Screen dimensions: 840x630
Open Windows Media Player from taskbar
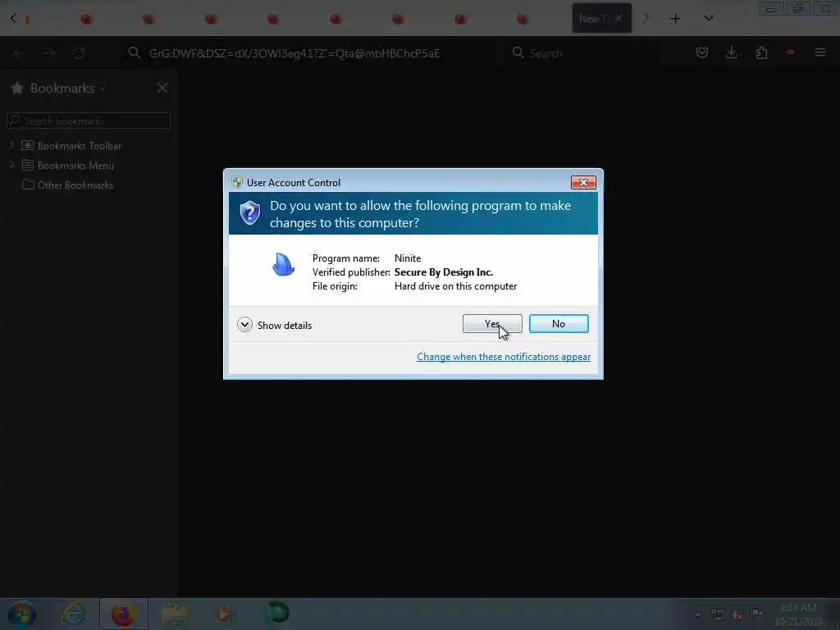click(x=224, y=614)
